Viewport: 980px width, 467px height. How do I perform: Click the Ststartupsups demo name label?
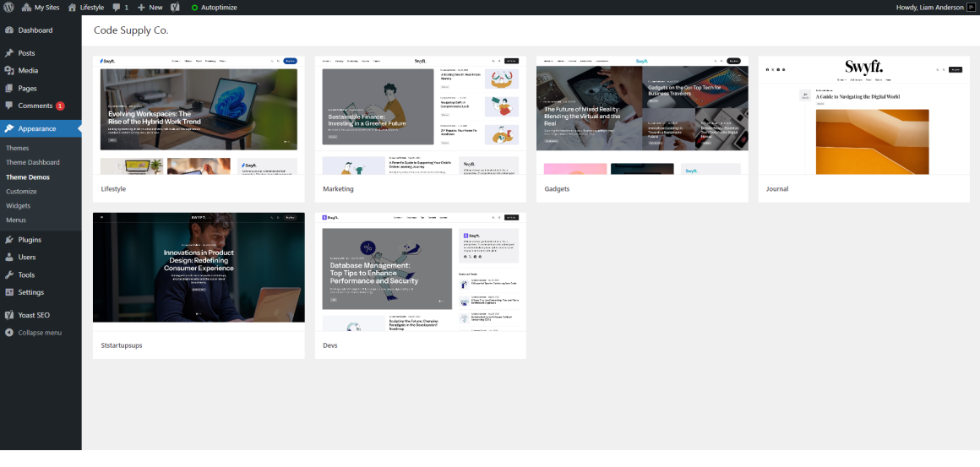[x=122, y=345]
